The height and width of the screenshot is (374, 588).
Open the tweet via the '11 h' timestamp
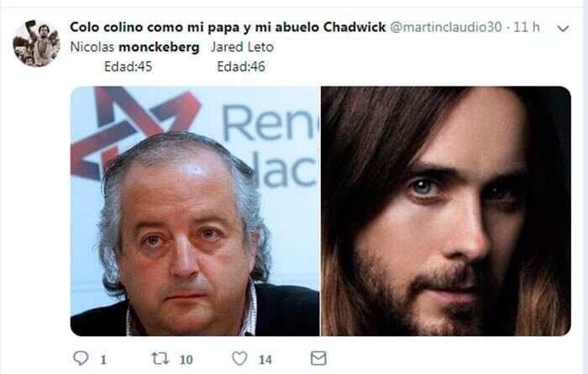point(527,27)
